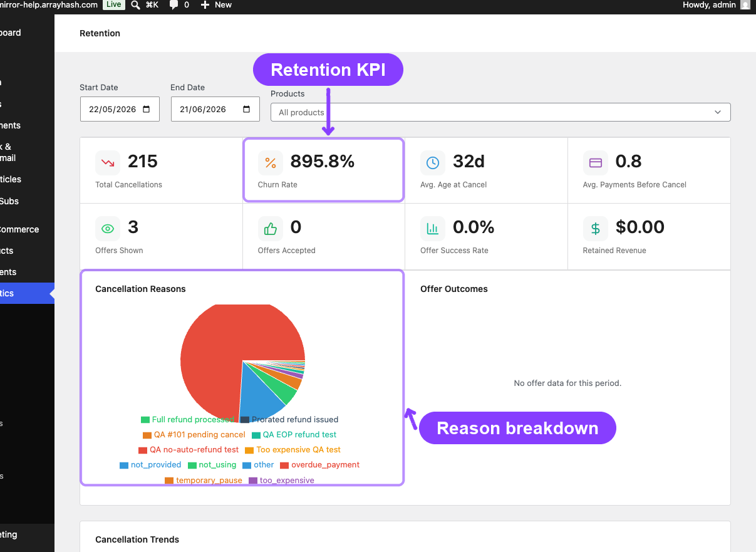The image size is (756, 552).
Task: Open the Start Date calendar picker icon
Action: click(x=147, y=109)
